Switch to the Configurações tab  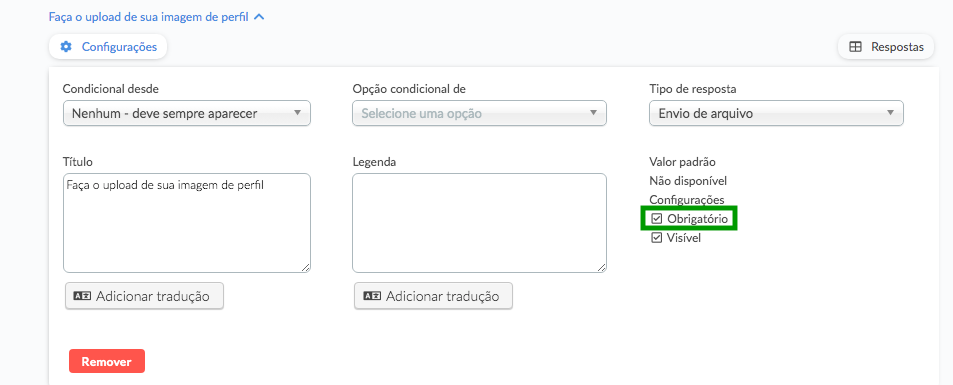(x=108, y=47)
